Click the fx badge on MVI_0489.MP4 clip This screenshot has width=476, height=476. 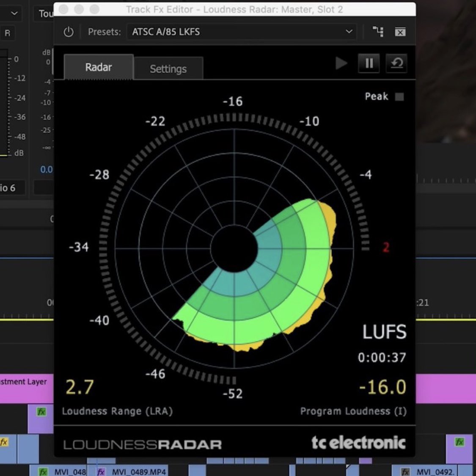[101, 472]
